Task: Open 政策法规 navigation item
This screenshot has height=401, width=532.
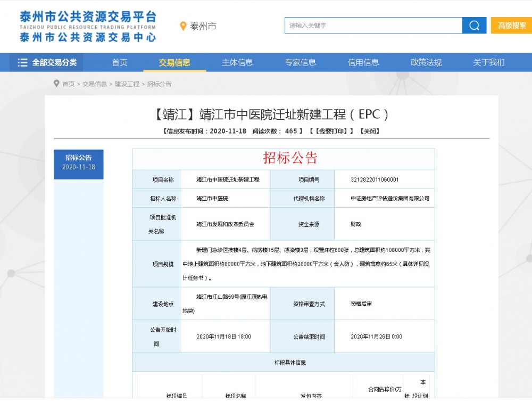Action: (426, 62)
